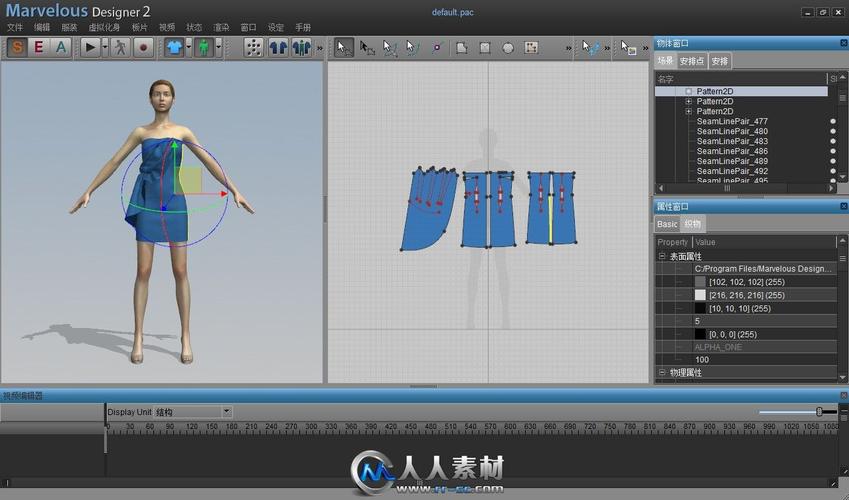This screenshot has width=849, height=500.
Task: Click the timeline zoom slider handle
Action: 819,412
